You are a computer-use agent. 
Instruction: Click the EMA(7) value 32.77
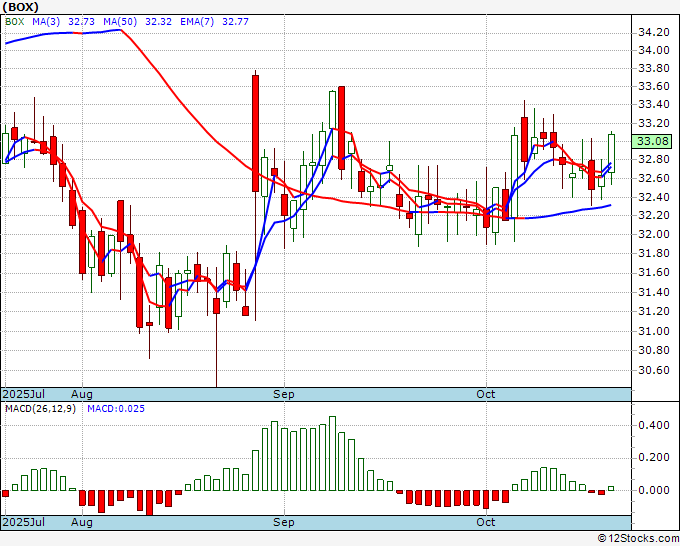[235, 22]
